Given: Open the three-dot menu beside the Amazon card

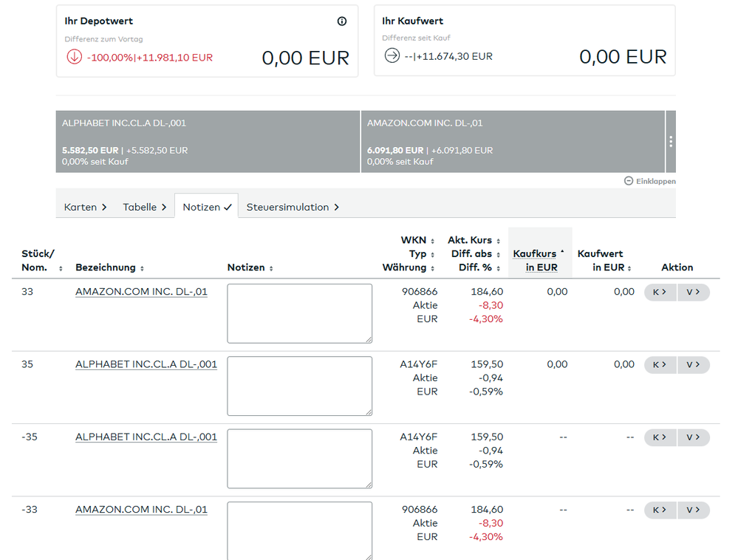Looking at the screenshot, I should (x=670, y=141).
